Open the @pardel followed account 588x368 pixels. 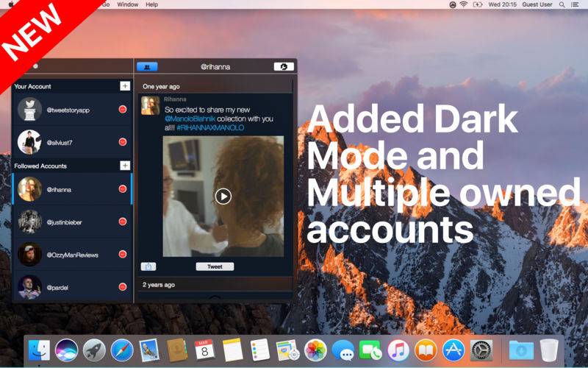[72, 287]
